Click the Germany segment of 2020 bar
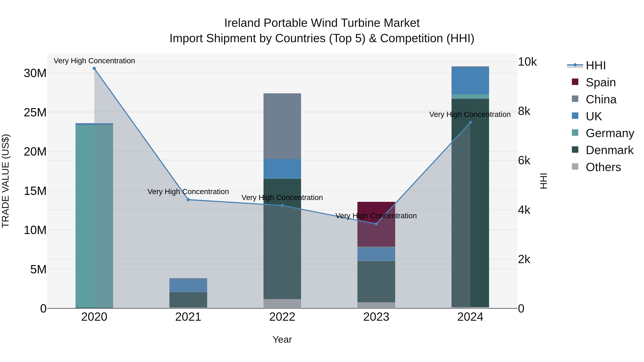The height and width of the screenshot is (362, 644). coord(94,216)
